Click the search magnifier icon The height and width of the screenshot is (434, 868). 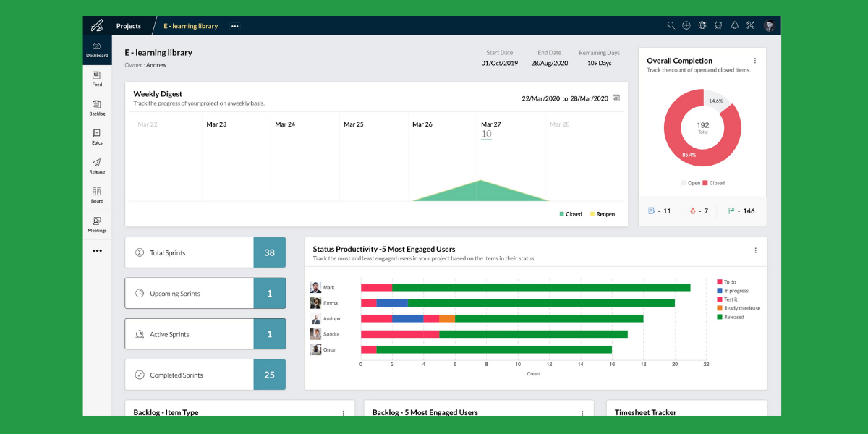coord(671,26)
